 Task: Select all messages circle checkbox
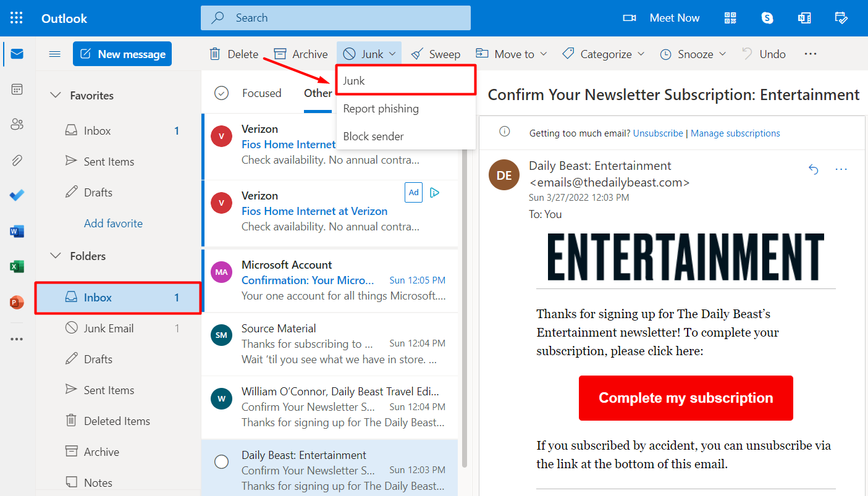tap(221, 93)
